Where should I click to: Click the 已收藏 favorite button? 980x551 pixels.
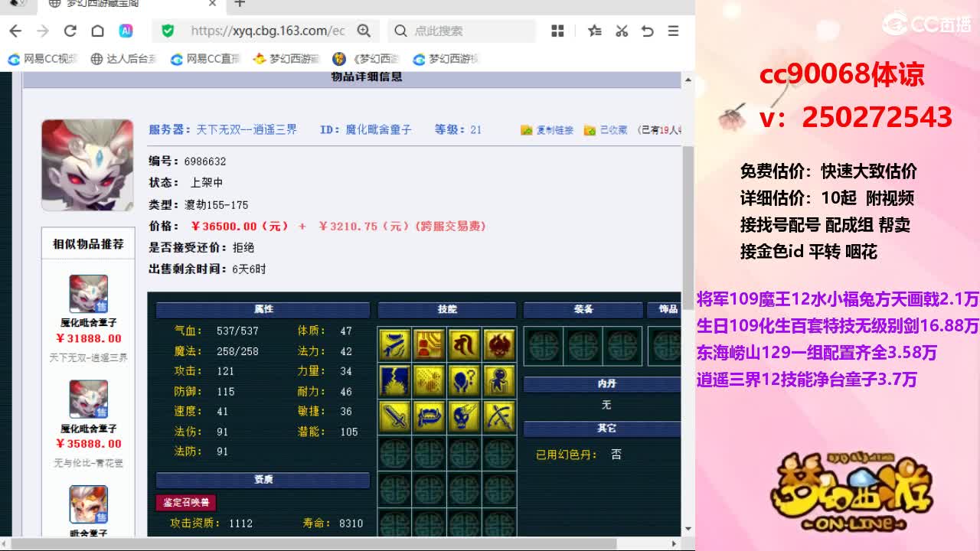click(606, 130)
